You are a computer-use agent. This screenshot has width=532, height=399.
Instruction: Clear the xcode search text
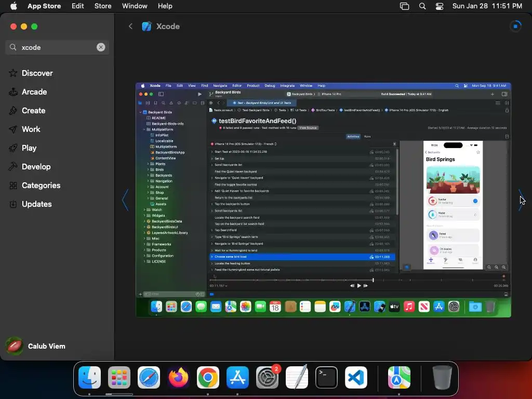[101, 47]
